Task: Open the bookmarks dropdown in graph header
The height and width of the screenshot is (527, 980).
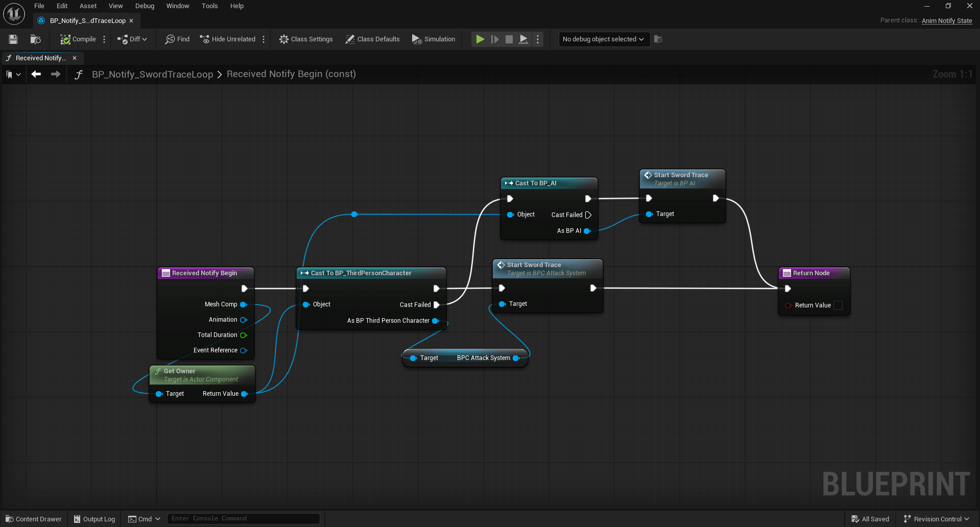Action: pos(13,75)
